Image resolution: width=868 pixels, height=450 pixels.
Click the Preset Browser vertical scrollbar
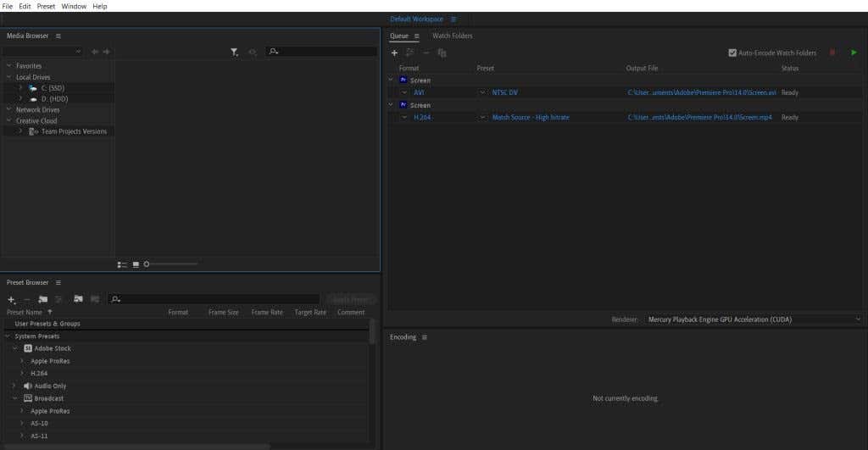[372, 332]
